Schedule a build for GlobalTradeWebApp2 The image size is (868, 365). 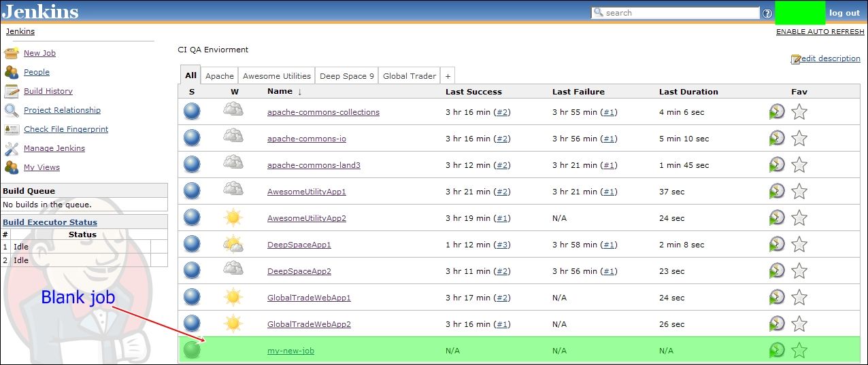coord(777,324)
